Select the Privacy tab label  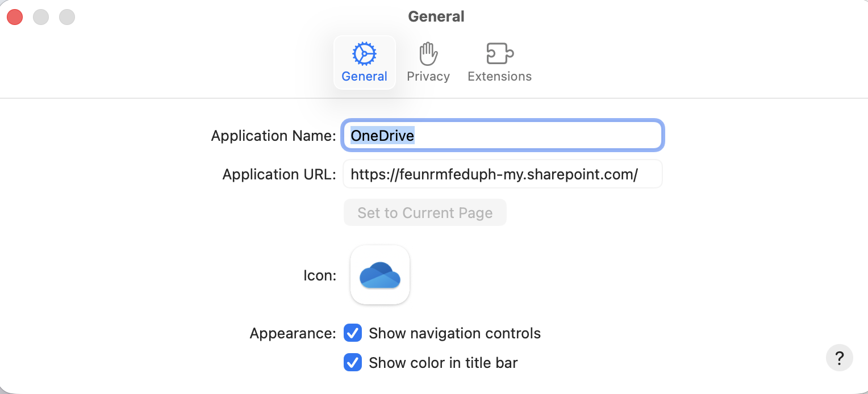pos(428,76)
